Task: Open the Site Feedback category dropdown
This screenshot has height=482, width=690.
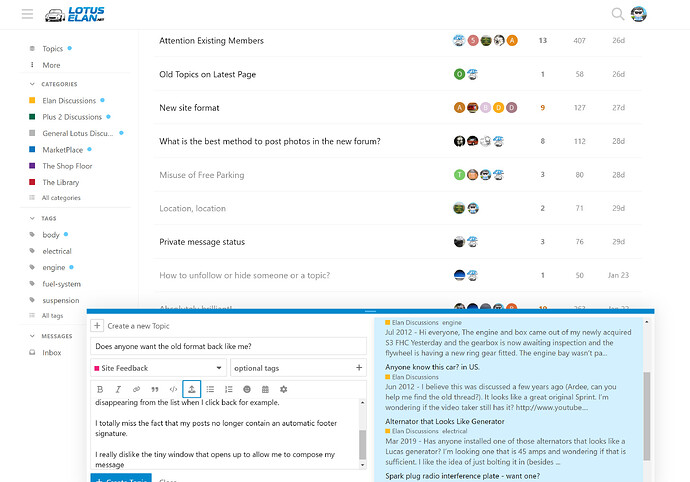Action: (158, 368)
